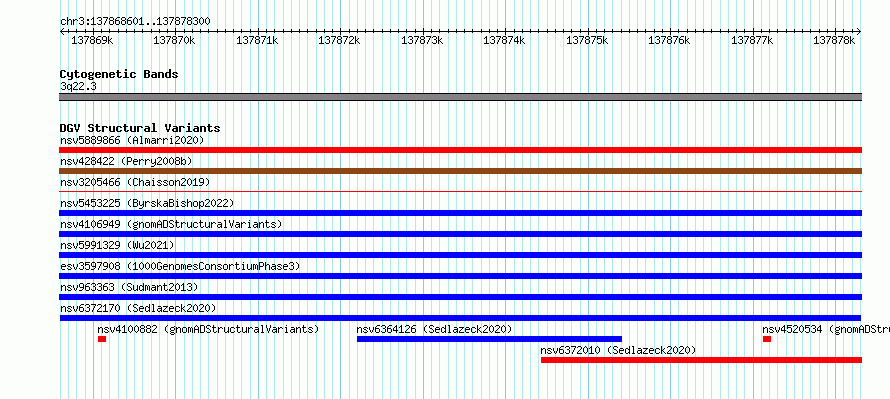Click the 137872k ruler tick label
This screenshot has width=890, height=399.
(339, 40)
